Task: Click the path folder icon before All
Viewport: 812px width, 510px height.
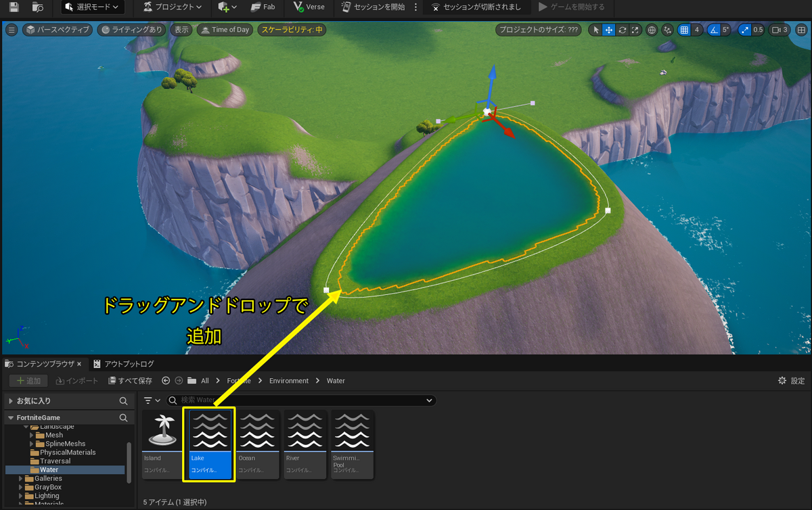Action: (192, 381)
